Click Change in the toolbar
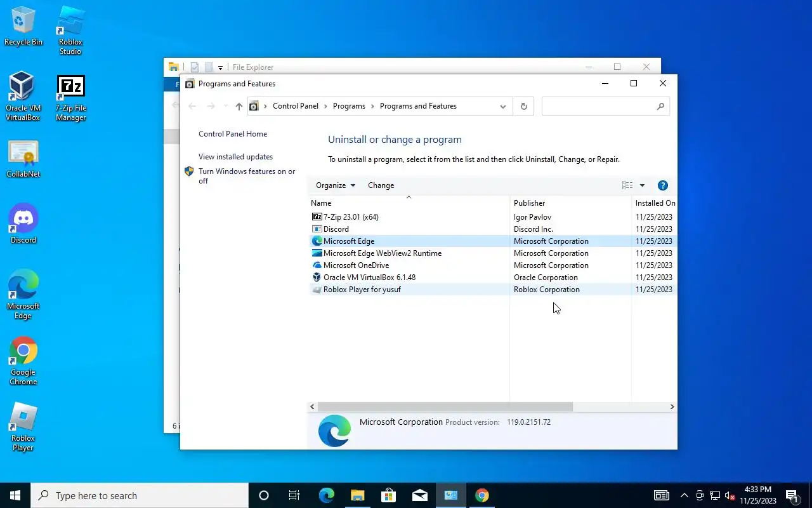 coord(381,185)
